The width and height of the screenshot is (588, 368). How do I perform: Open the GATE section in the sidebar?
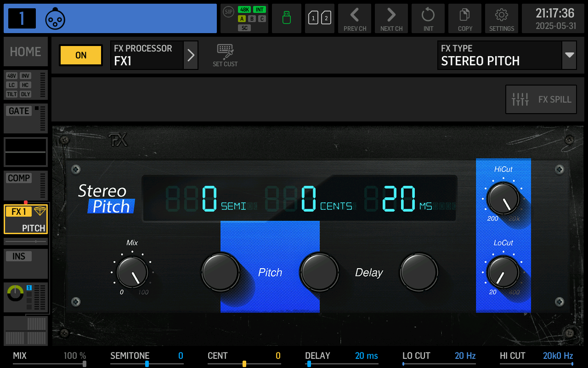tap(25, 118)
